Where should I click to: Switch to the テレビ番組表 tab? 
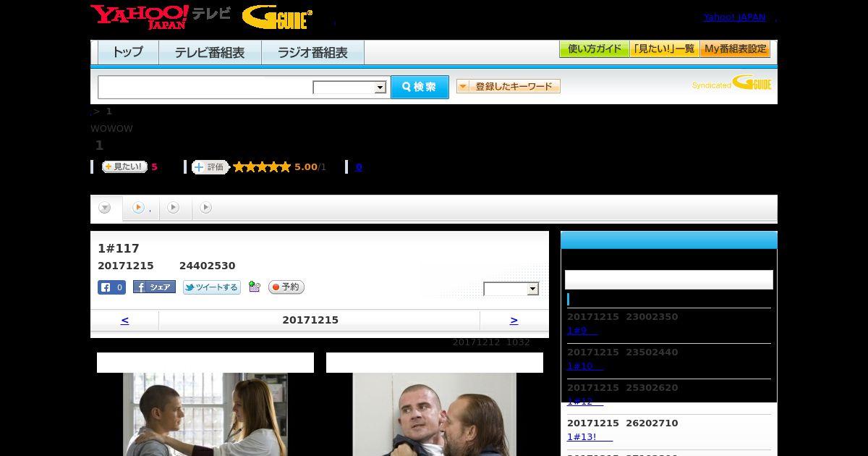[x=210, y=52]
